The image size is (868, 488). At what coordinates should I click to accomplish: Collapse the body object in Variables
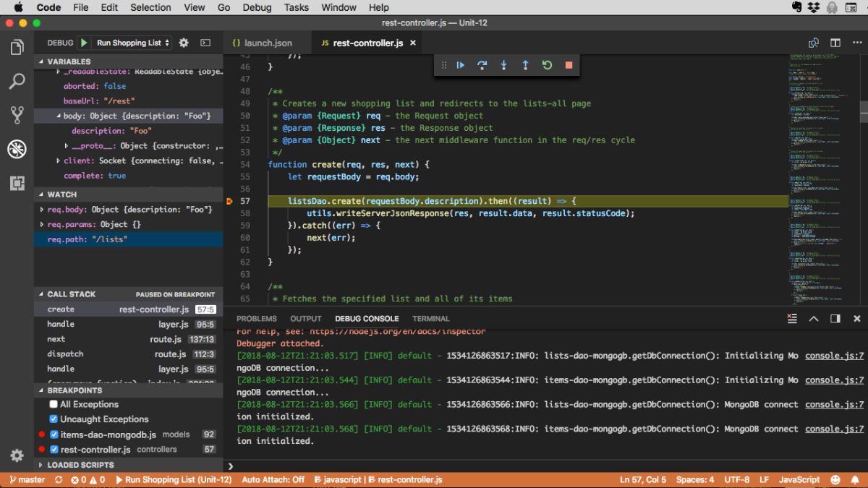(x=58, y=116)
